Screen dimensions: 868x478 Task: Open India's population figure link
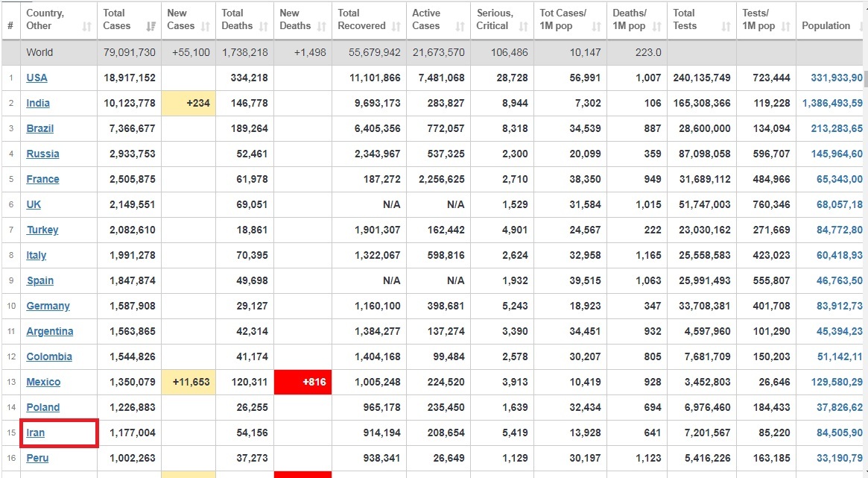tap(832, 103)
